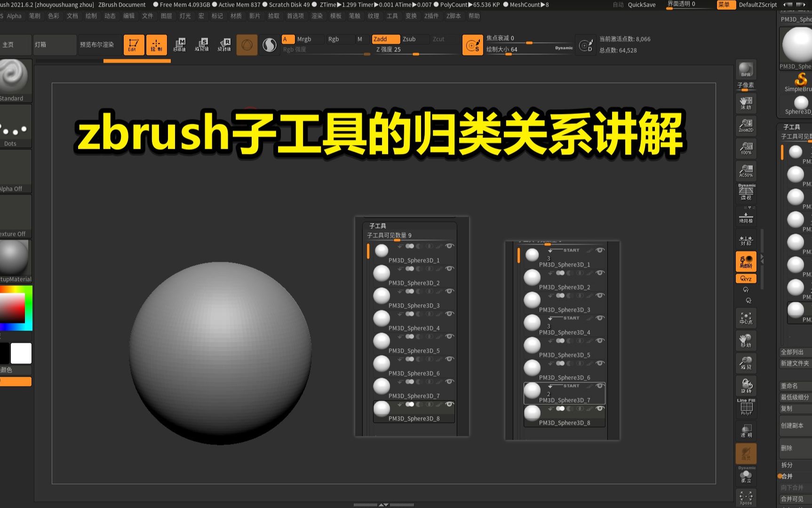Open the Dots stroke picker
This screenshot has height=508, width=812.
coord(16,126)
